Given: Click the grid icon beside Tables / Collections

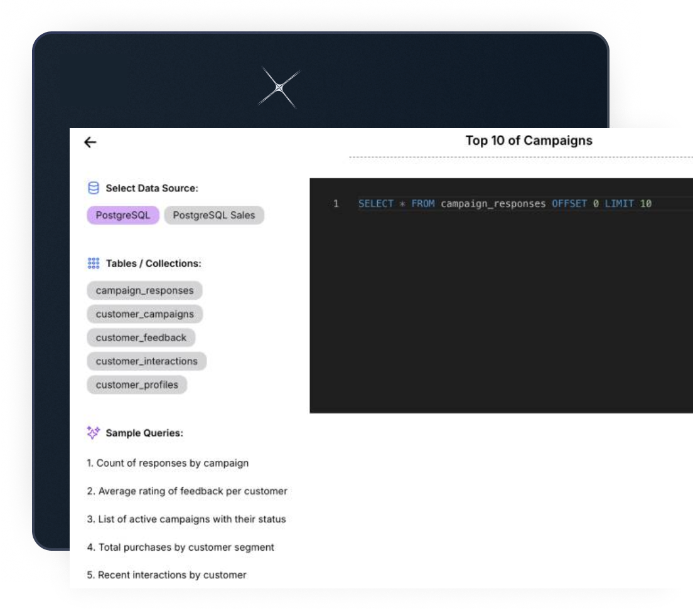Looking at the screenshot, I should 94,263.
